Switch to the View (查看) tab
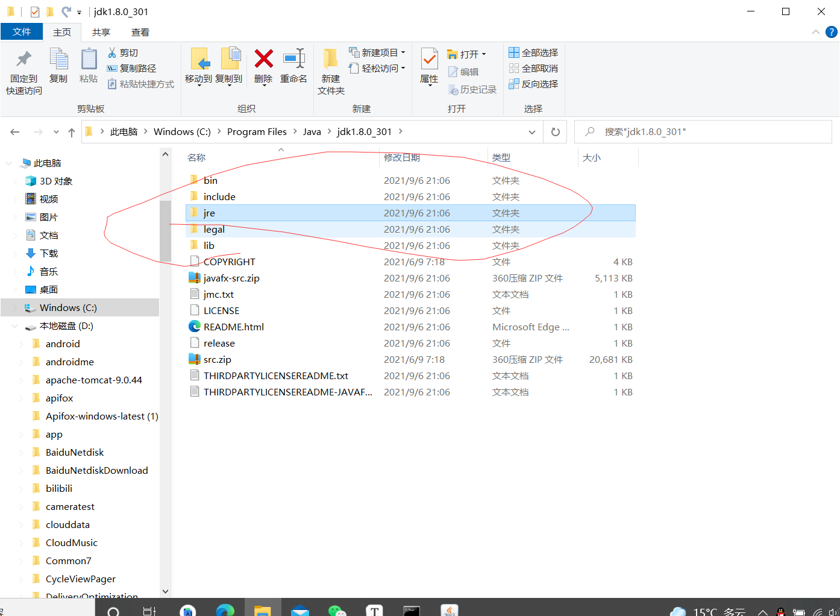Viewport: 840px width, 616px height. (x=140, y=32)
